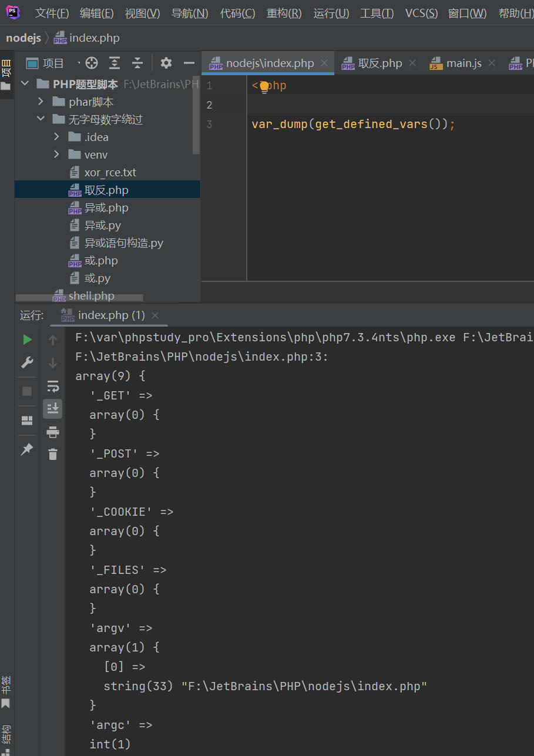Click the print icon in run console
The image size is (534, 756).
click(53, 432)
